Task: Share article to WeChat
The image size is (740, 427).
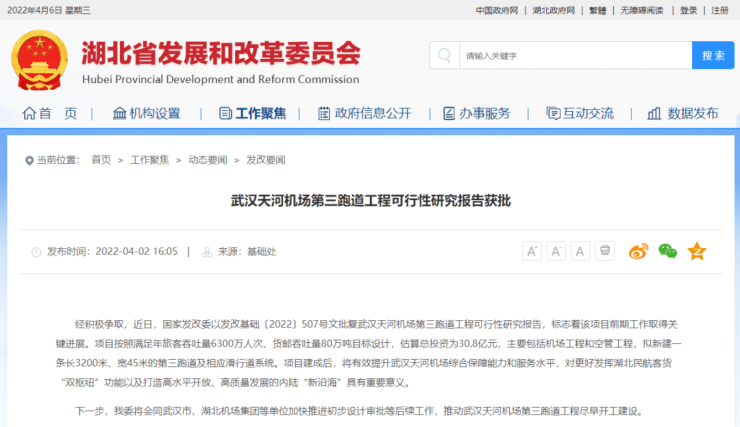Action: click(x=668, y=251)
